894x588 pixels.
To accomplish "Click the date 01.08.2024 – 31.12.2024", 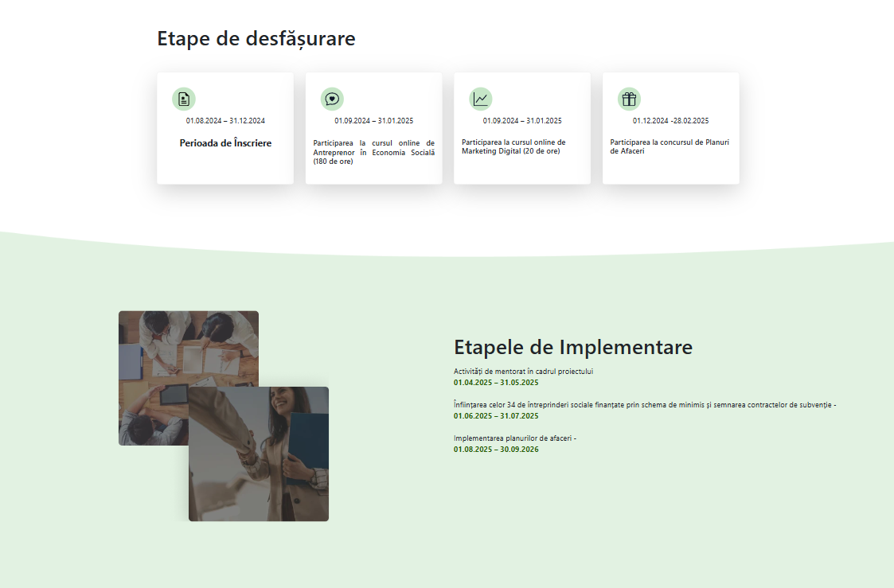I will [x=225, y=121].
